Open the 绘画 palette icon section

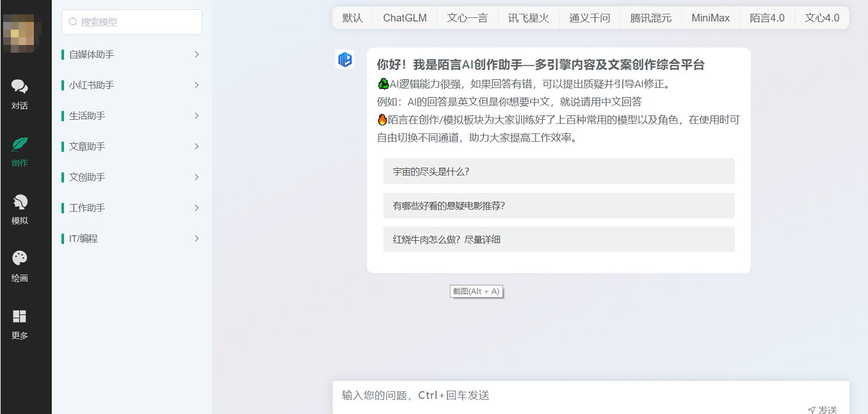20,259
